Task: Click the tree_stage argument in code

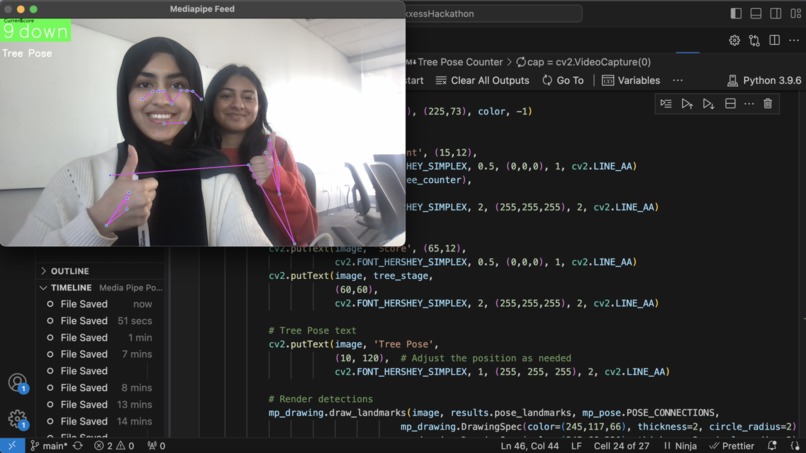Action: pos(400,276)
